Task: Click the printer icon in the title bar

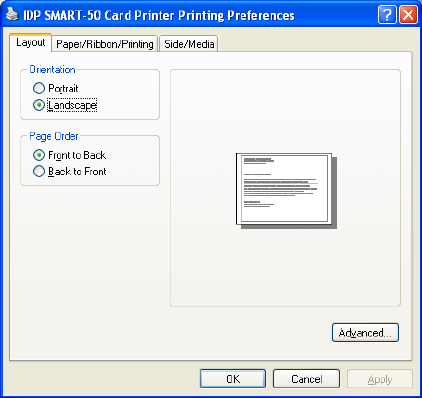Action: (12, 14)
